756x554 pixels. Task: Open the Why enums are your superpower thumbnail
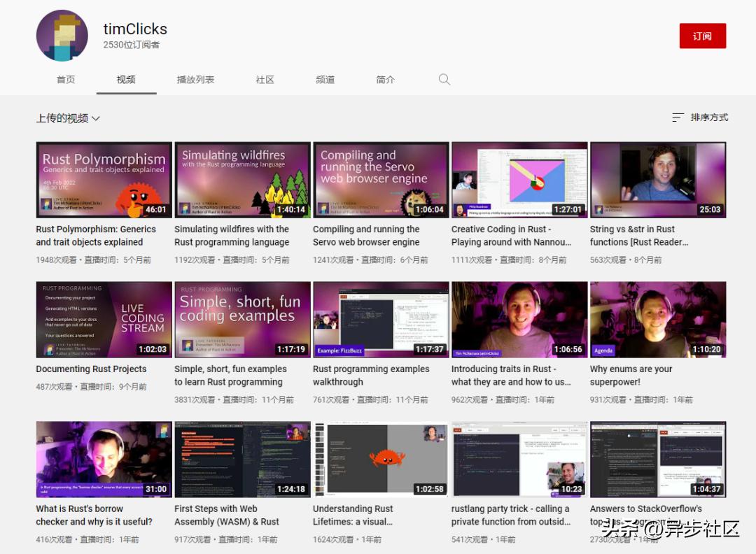[x=658, y=320]
